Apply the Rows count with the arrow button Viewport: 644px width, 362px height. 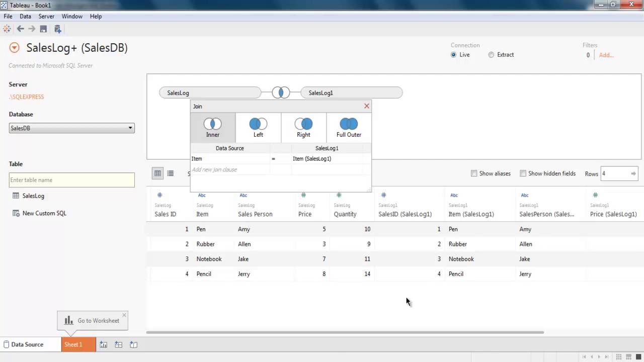click(x=633, y=173)
